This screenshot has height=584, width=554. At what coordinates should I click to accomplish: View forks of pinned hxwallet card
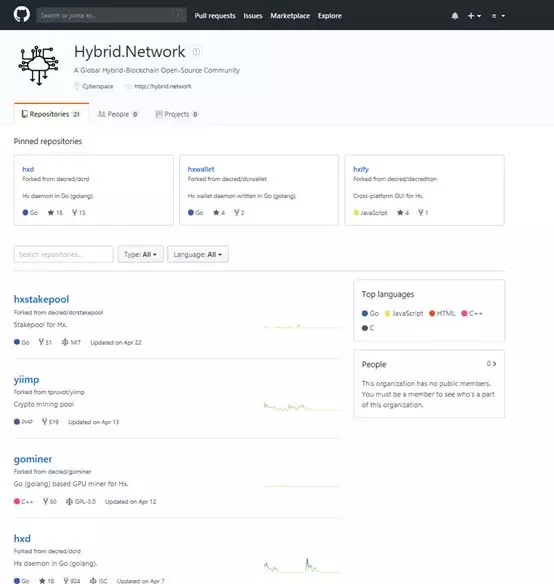click(x=239, y=213)
